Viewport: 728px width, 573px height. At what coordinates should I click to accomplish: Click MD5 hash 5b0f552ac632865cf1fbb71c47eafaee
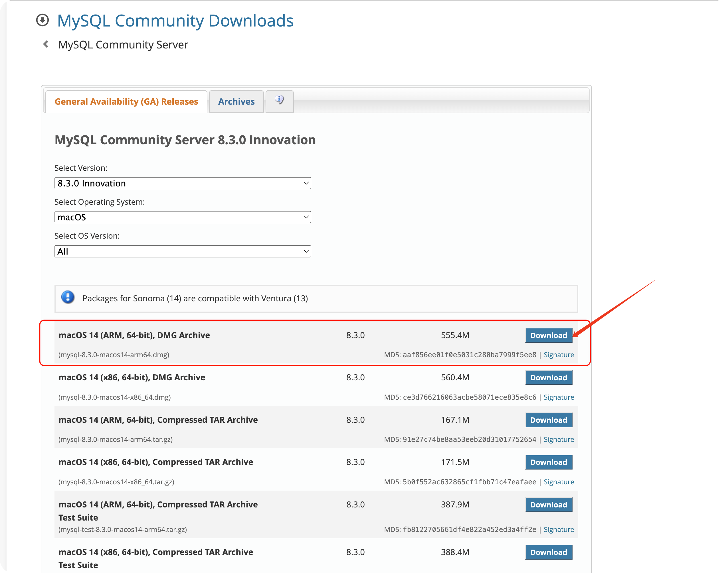pos(469,482)
